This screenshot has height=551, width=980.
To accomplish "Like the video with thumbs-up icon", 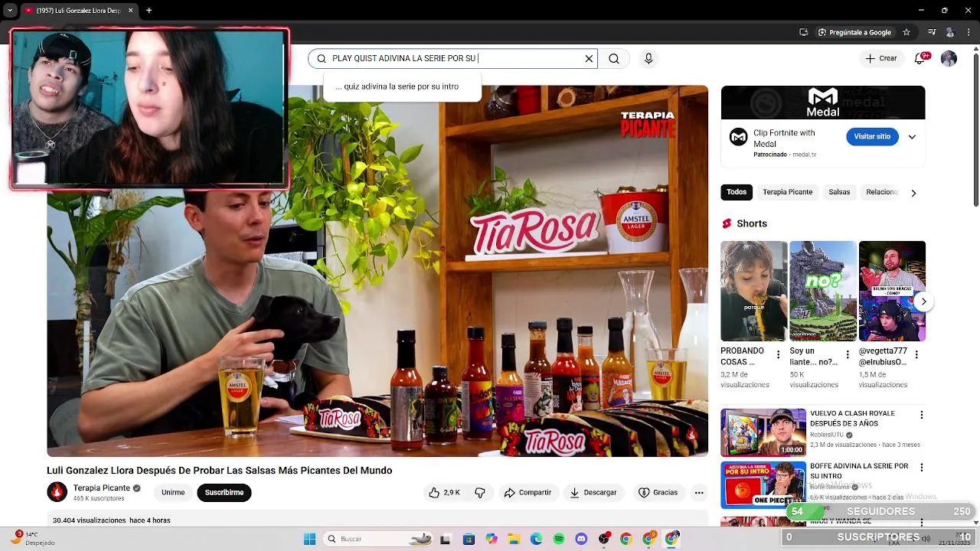I will point(444,493).
